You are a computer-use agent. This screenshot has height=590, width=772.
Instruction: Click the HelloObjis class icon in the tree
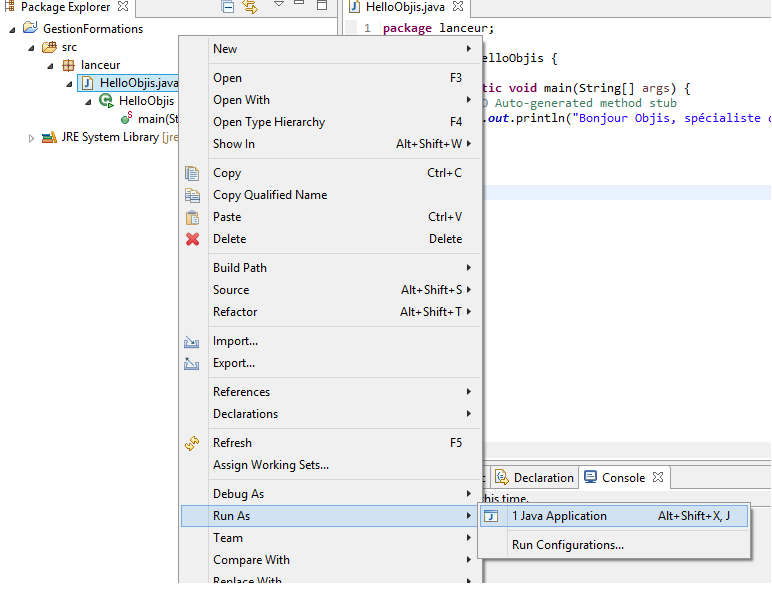pyautogui.click(x=106, y=101)
